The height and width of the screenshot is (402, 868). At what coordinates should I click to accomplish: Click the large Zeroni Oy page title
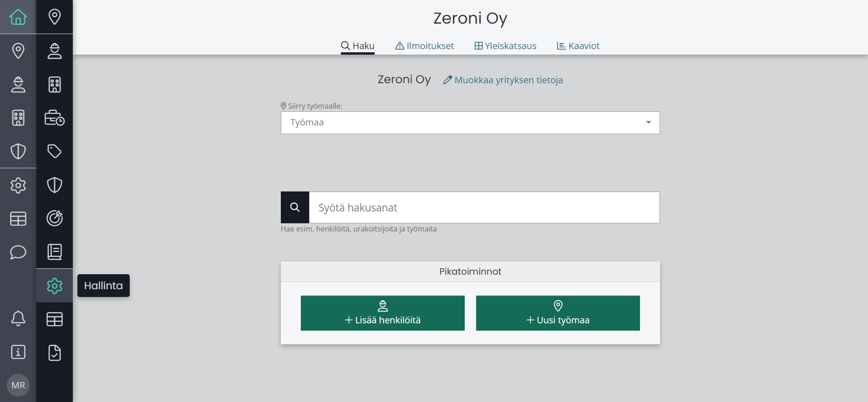tap(470, 18)
